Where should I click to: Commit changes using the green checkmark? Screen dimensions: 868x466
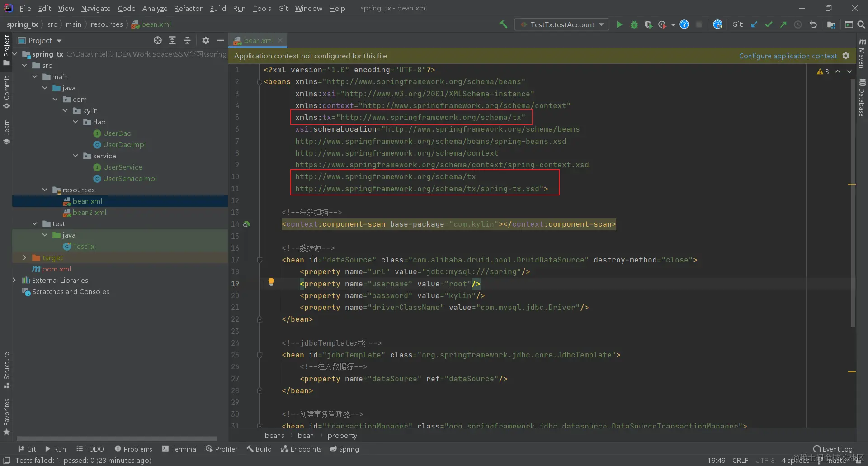pyautogui.click(x=769, y=24)
